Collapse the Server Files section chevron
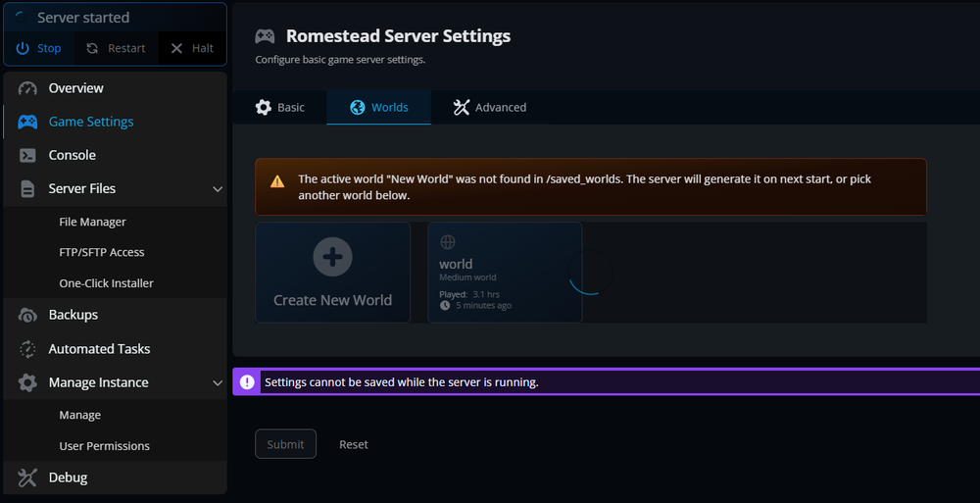This screenshot has height=503, width=980. [218, 189]
